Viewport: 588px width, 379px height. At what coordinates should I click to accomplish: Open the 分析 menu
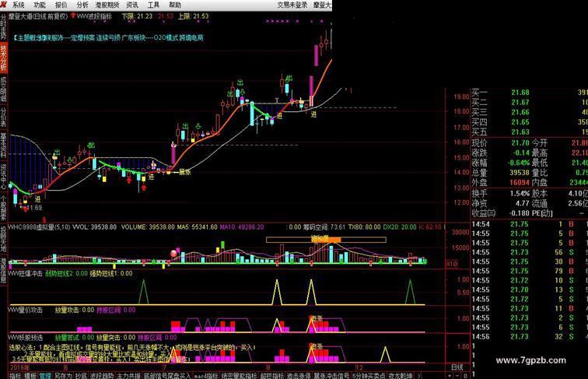82,5
